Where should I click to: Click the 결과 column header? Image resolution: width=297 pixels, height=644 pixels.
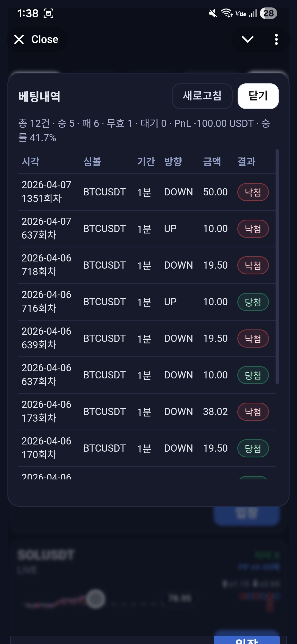(246, 162)
